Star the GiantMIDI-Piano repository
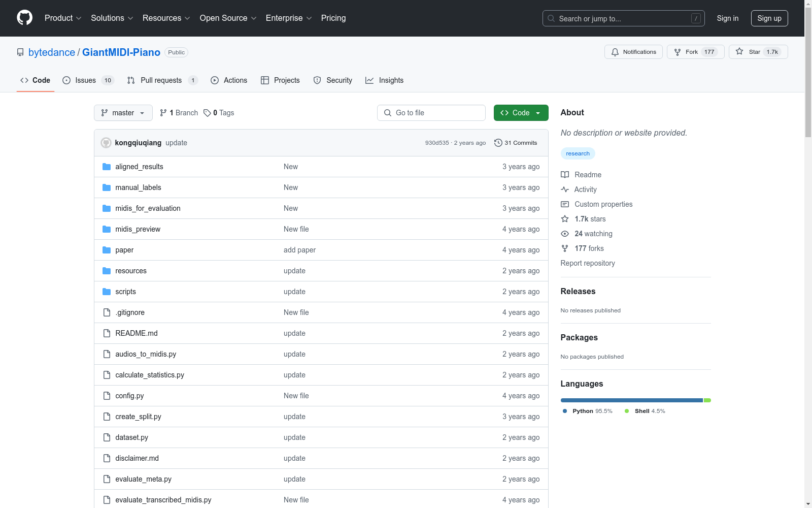812x508 pixels. 758,52
